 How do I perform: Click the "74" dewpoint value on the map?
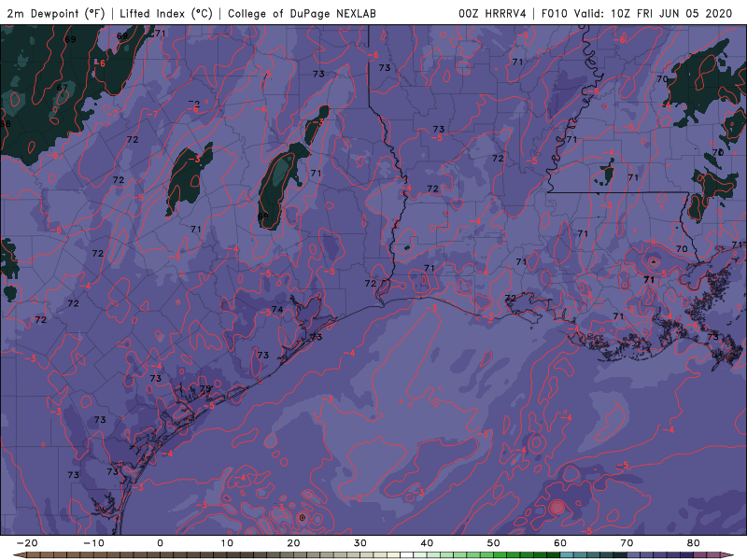277,310
